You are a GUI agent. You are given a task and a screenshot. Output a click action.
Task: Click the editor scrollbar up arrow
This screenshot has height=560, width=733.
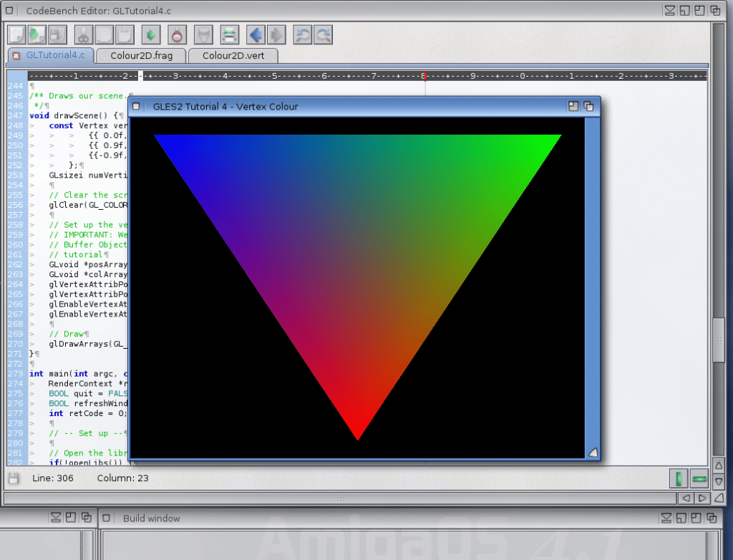pyautogui.click(x=719, y=465)
